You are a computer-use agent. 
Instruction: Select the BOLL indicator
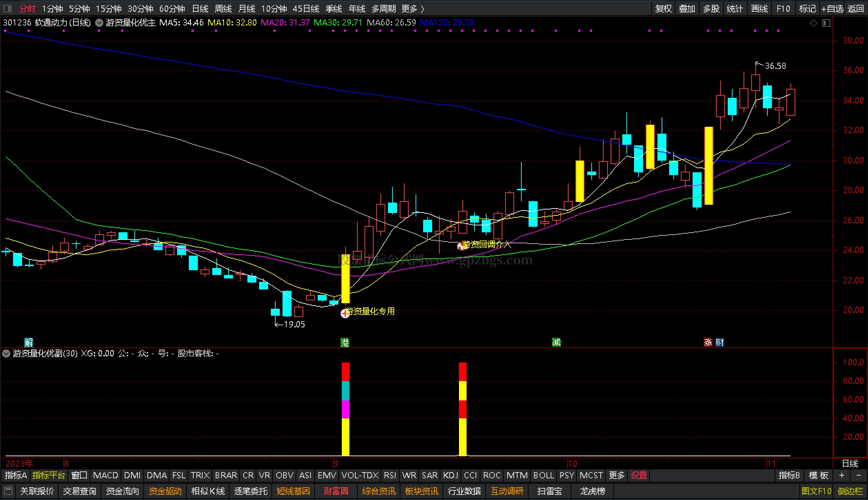[x=543, y=476]
